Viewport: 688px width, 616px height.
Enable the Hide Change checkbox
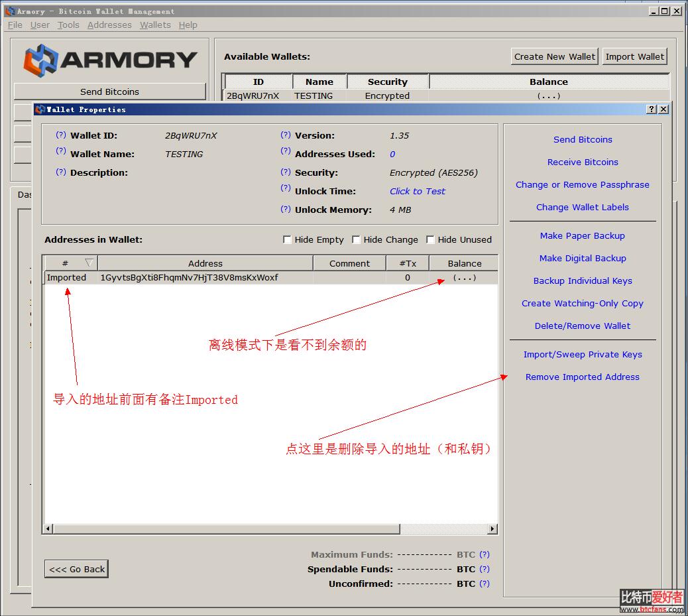tap(356, 240)
